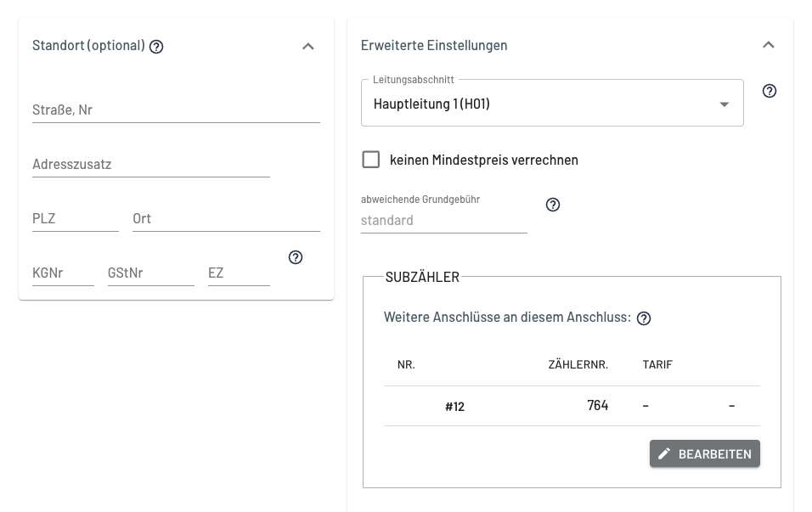The width and height of the screenshot is (812, 512).
Task: Click the TARIF column header
Action: click(x=657, y=364)
